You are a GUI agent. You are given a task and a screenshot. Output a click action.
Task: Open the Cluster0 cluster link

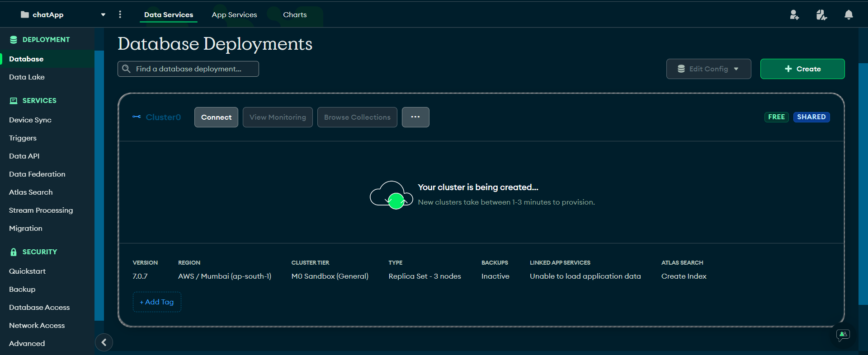(163, 117)
